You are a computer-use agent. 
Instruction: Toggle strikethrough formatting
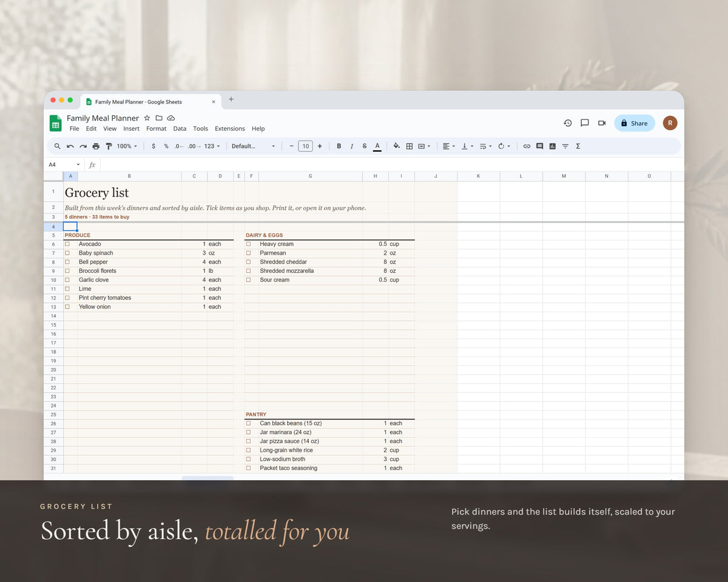click(364, 146)
